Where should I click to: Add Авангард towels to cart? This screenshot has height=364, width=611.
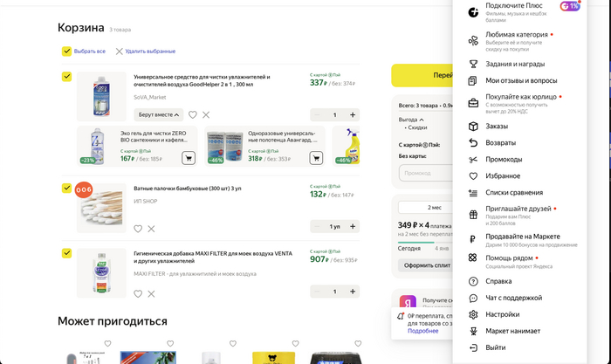[x=316, y=158]
